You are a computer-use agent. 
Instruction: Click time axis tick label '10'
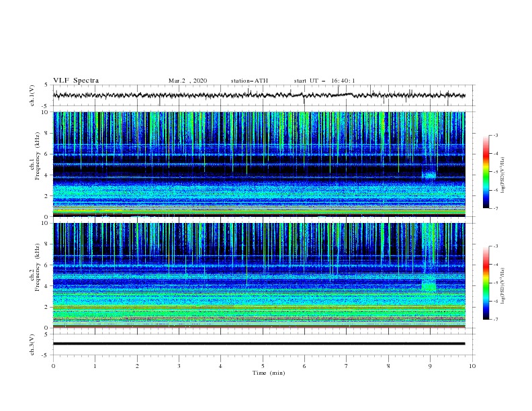pos(472,366)
